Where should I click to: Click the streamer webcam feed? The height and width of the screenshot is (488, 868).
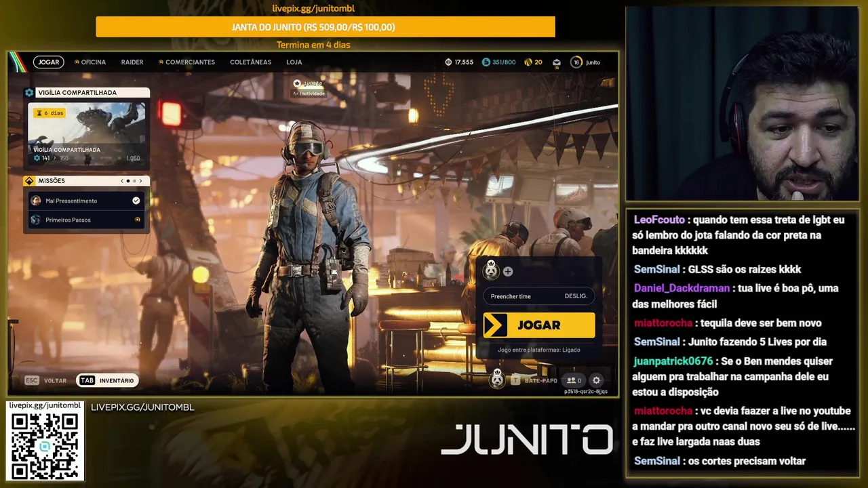tap(743, 104)
